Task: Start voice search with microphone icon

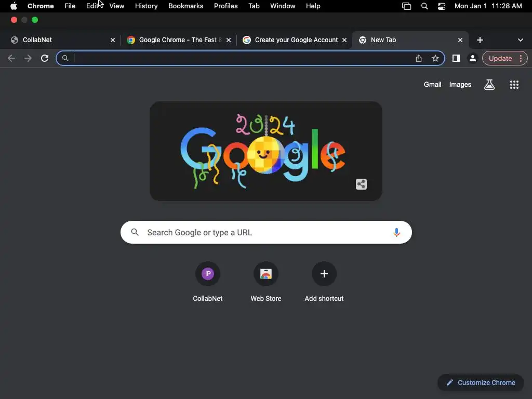Action: click(x=396, y=232)
